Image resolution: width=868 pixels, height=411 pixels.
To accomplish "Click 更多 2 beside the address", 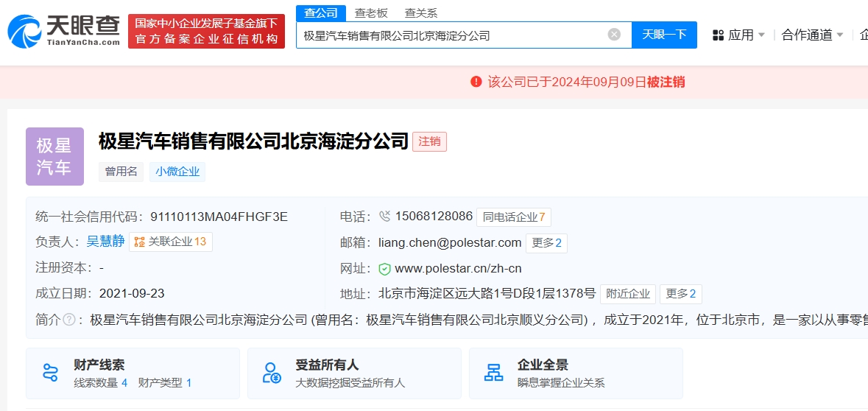I will [681, 294].
